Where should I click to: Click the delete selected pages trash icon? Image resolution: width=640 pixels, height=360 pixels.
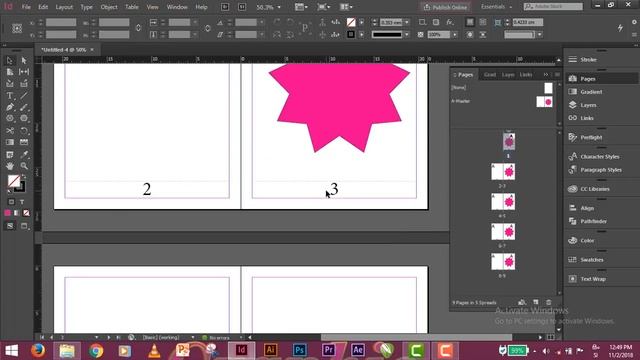(x=549, y=302)
